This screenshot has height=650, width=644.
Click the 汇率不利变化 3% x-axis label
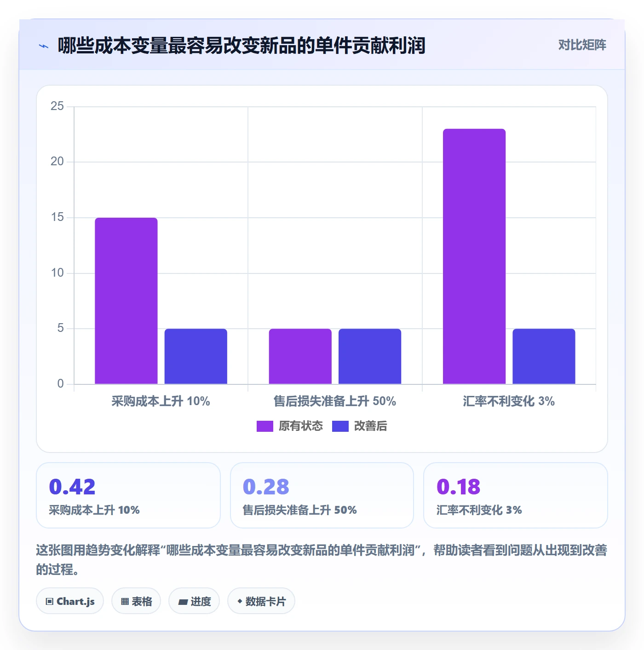pos(509,401)
